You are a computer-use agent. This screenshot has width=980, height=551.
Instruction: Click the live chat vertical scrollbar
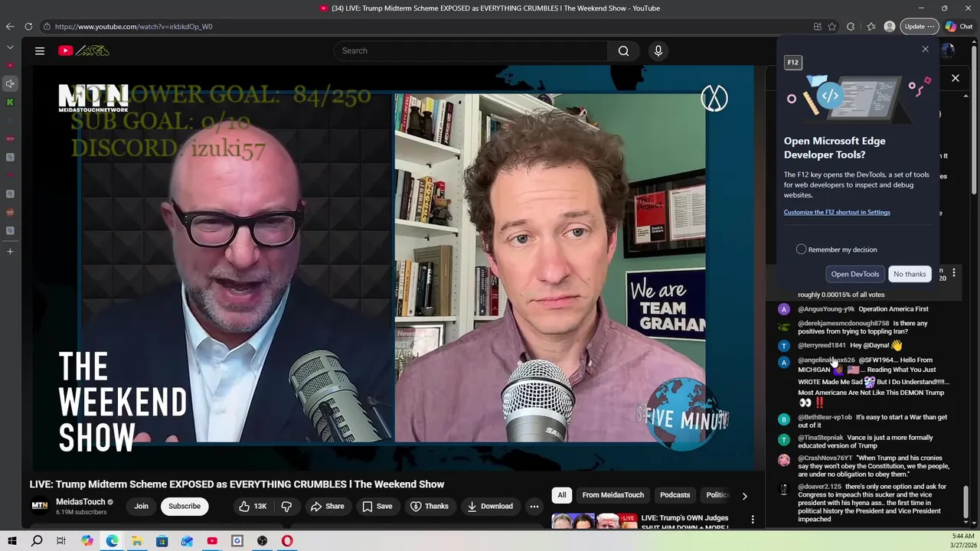point(965,501)
